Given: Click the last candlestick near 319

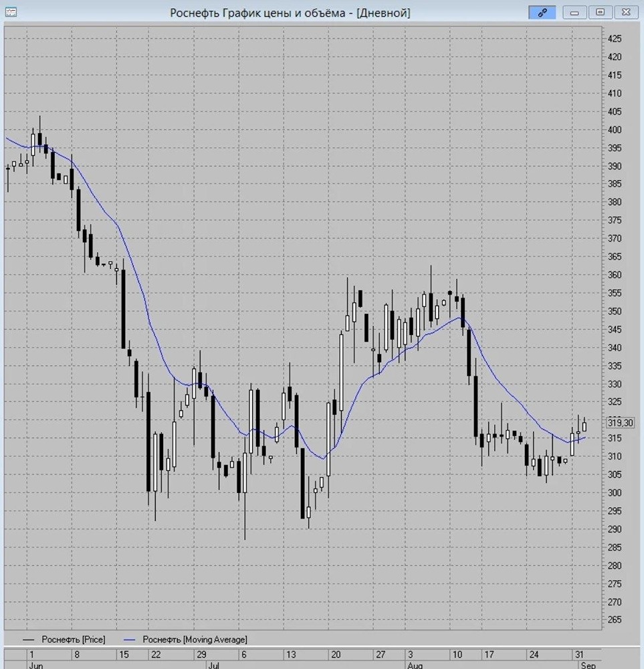Looking at the screenshot, I should coord(584,427).
